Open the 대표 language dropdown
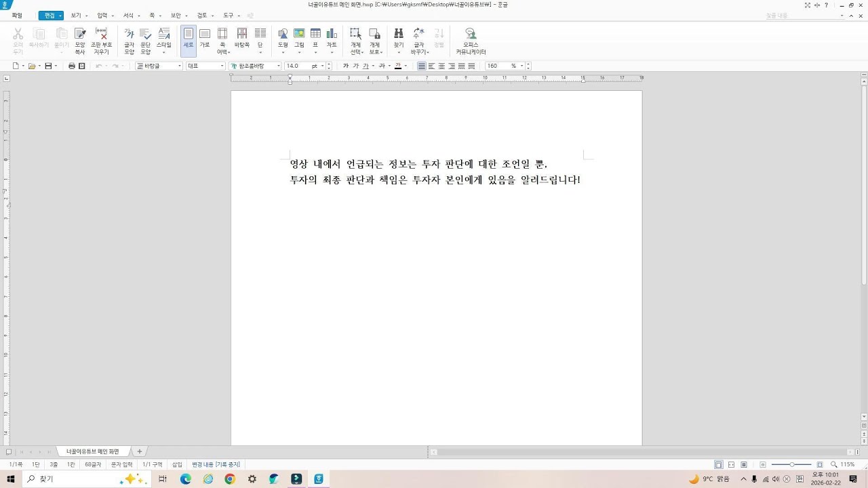 [x=222, y=66]
